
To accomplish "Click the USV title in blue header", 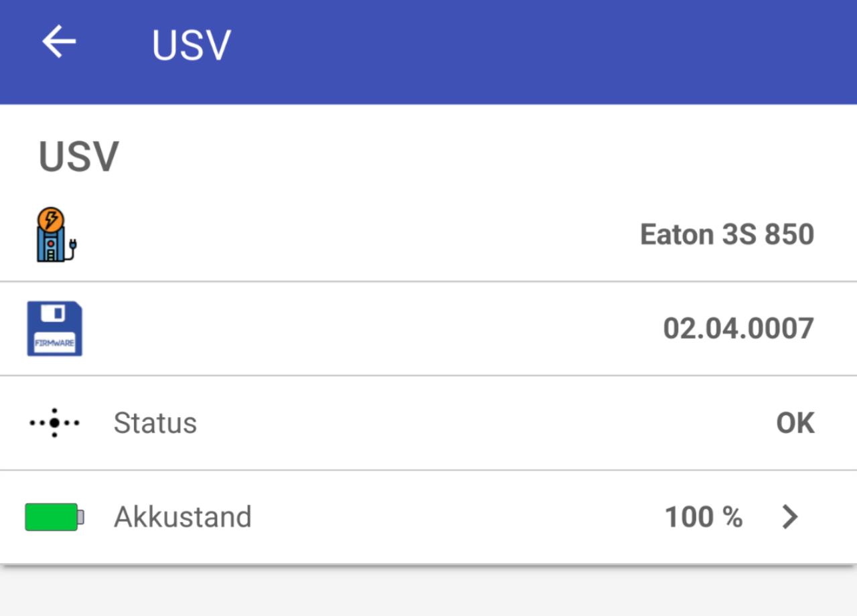I will (191, 45).
